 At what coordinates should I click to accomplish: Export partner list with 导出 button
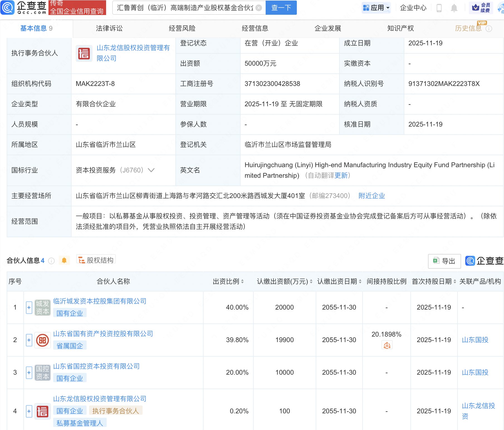[444, 261]
